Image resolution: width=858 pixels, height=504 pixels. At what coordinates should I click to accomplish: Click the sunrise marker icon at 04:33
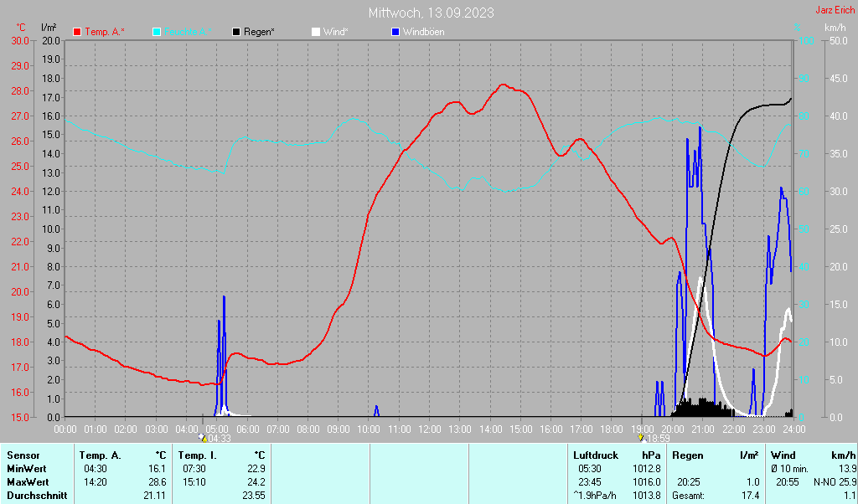[202, 437]
